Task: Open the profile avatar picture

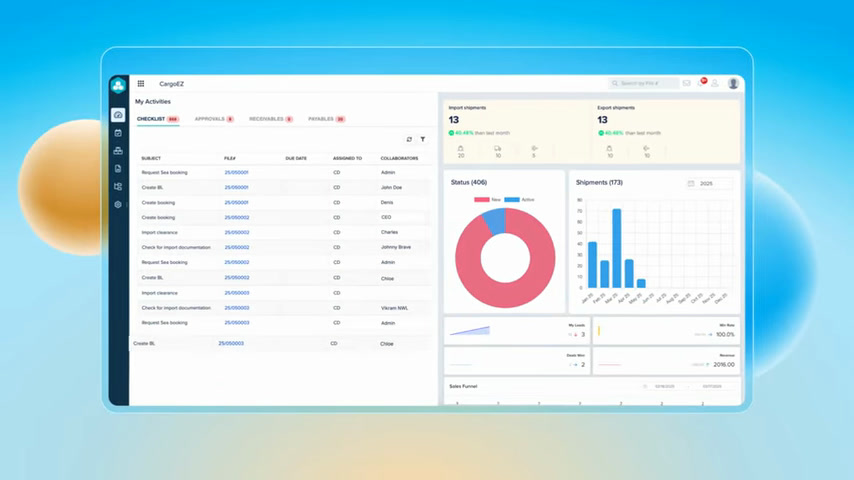Action: click(733, 83)
